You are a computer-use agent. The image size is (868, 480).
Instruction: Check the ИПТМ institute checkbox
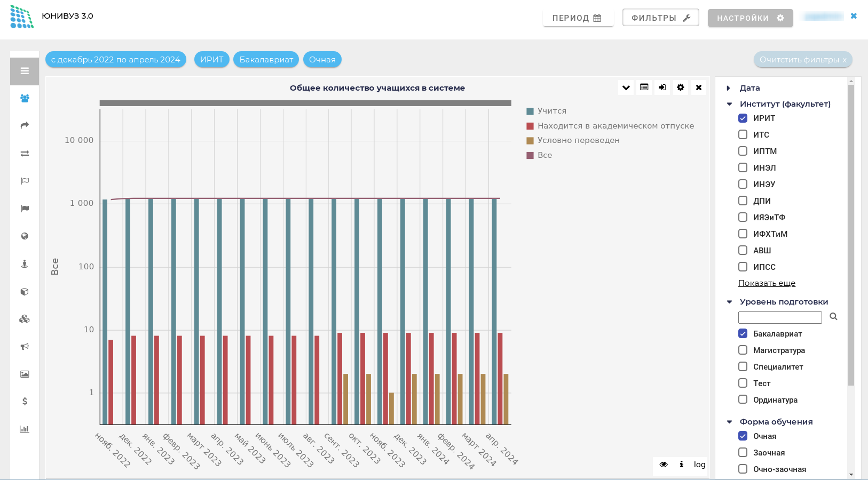pyautogui.click(x=743, y=151)
